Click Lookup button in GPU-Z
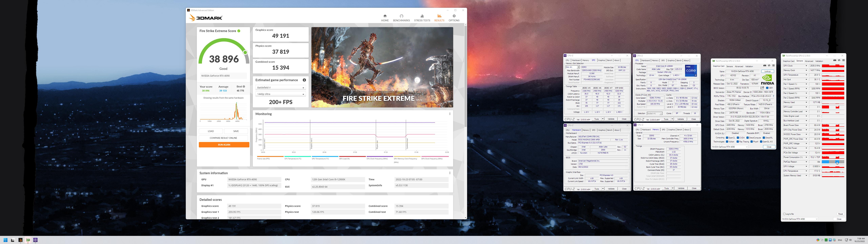The width and height of the screenshot is (868, 244). [x=768, y=72]
